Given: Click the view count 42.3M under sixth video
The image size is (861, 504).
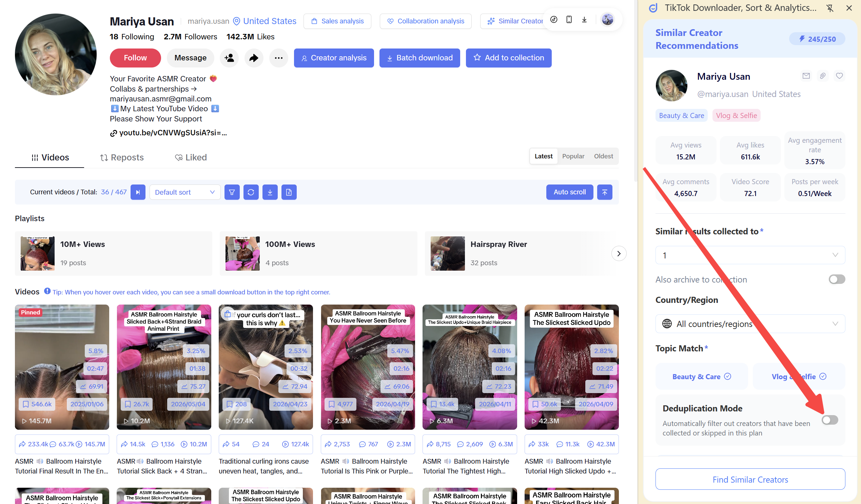Looking at the screenshot, I should (601, 444).
